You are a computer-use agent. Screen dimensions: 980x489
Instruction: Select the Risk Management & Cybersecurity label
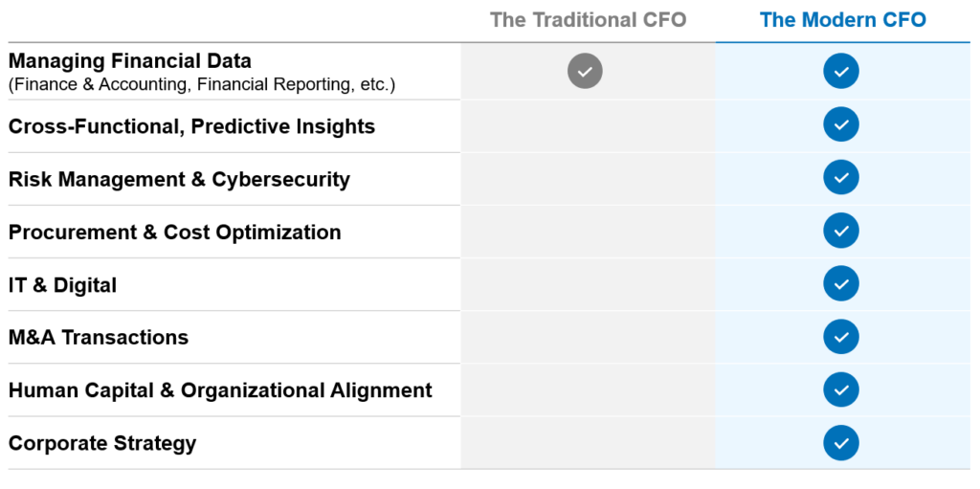179,180
